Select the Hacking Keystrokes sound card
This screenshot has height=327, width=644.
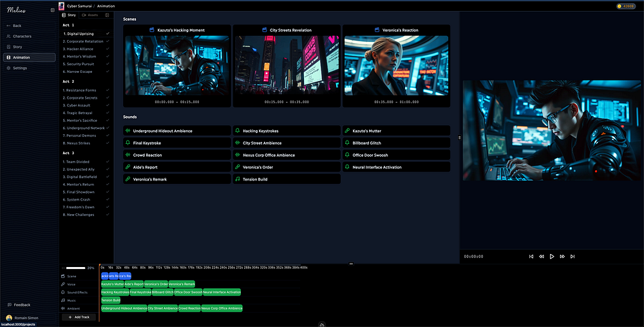(287, 131)
